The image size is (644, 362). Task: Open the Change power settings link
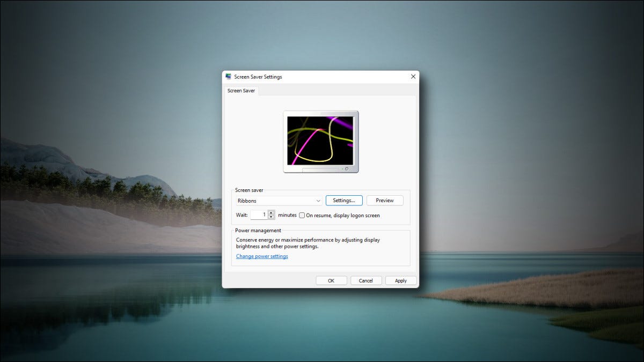pyautogui.click(x=262, y=256)
